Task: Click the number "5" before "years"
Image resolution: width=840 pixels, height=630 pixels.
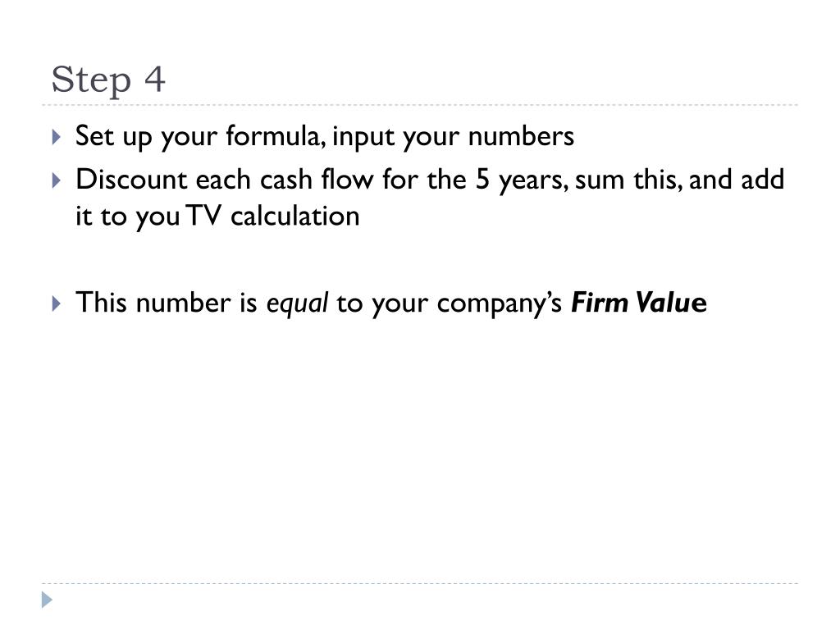Action: [482, 180]
